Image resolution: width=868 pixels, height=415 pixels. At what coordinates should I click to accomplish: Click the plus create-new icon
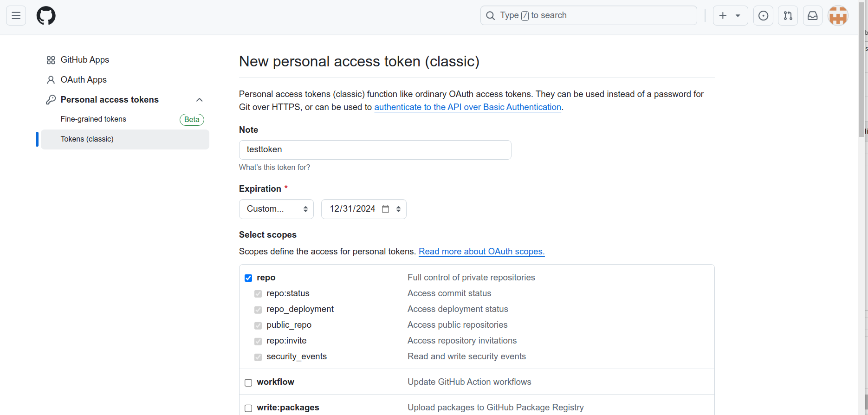(x=723, y=16)
